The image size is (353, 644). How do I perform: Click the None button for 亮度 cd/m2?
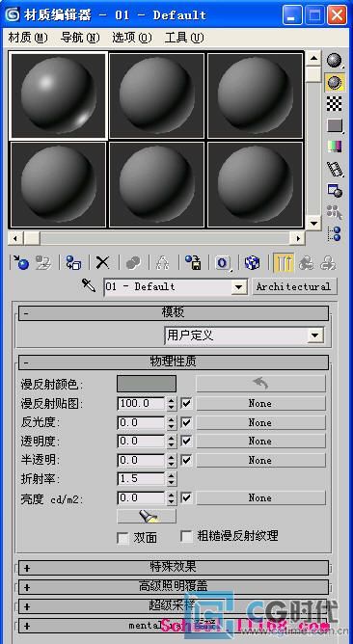pyautogui.click(x=260, y=497)
